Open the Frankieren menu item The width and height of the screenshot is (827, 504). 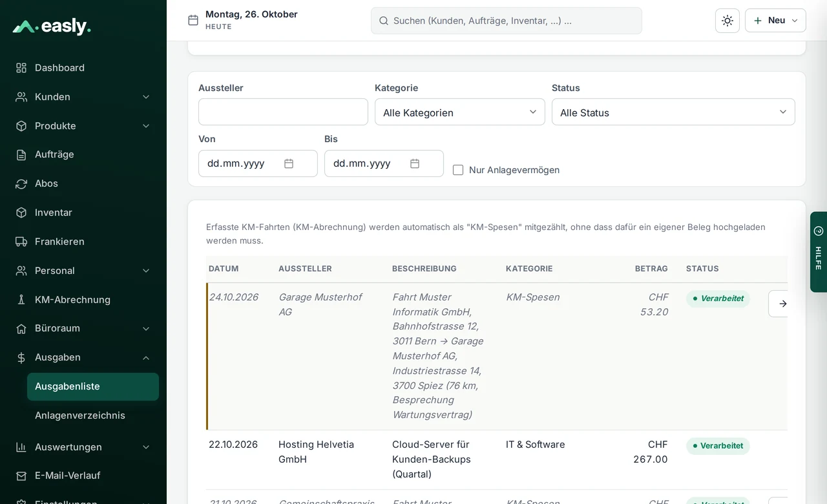(x=83, y=242)
